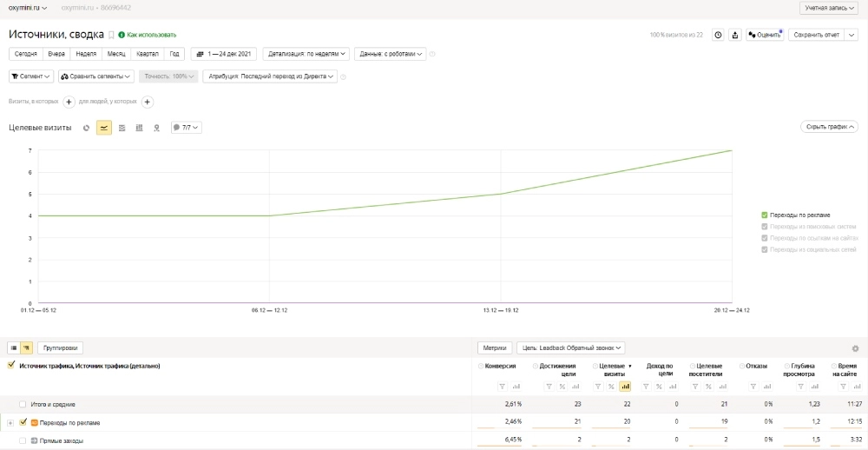Screen dimensions: 868x450
Task: Click Скрыть график button
Action: coord(829,127)
